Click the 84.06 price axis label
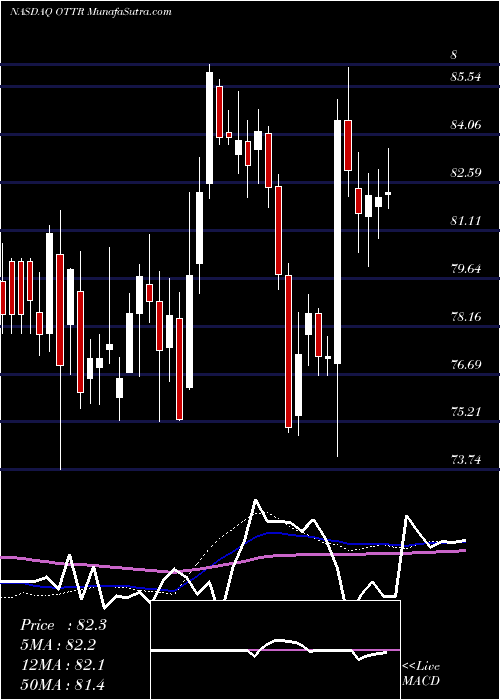Image resolution: width=500 pixels, height=700 pixels. click(467, 125)
